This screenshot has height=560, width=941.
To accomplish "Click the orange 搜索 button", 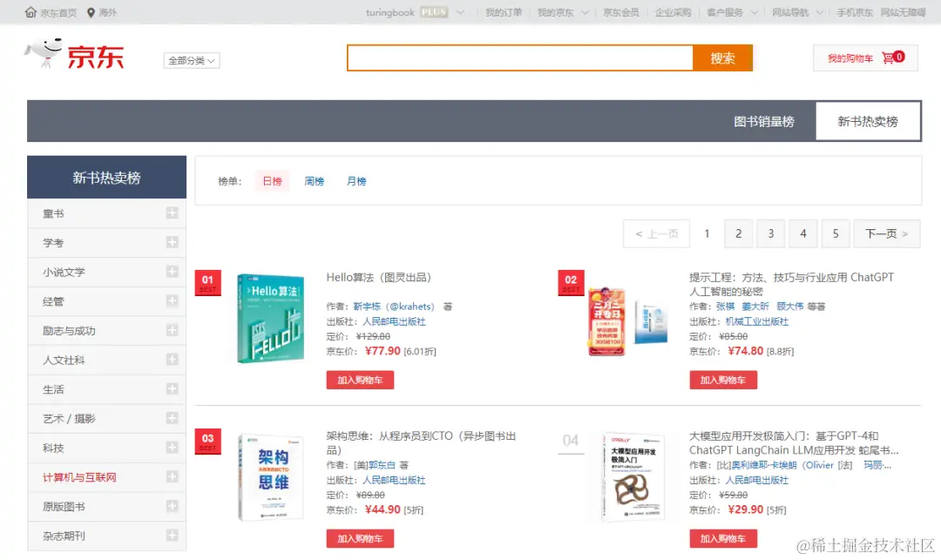I will click(722, 58).
